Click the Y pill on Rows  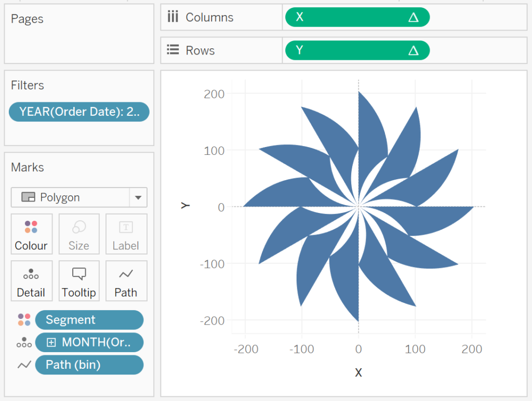[357, 50]
